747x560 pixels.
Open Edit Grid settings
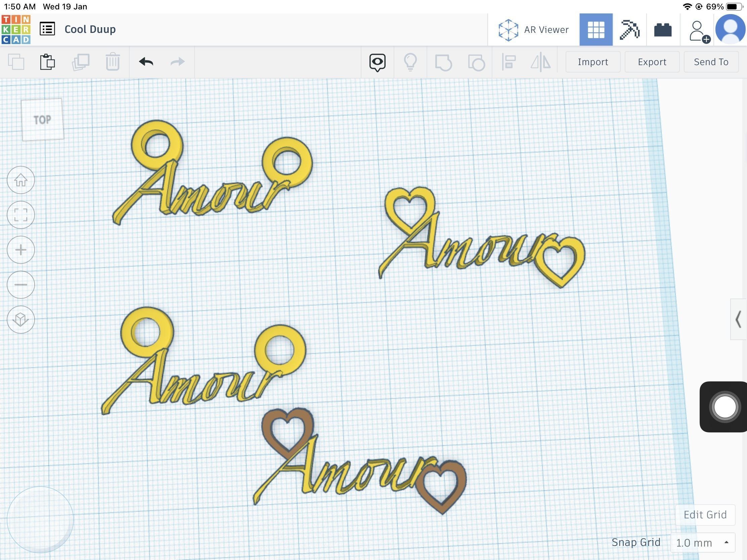coord(705,515)
